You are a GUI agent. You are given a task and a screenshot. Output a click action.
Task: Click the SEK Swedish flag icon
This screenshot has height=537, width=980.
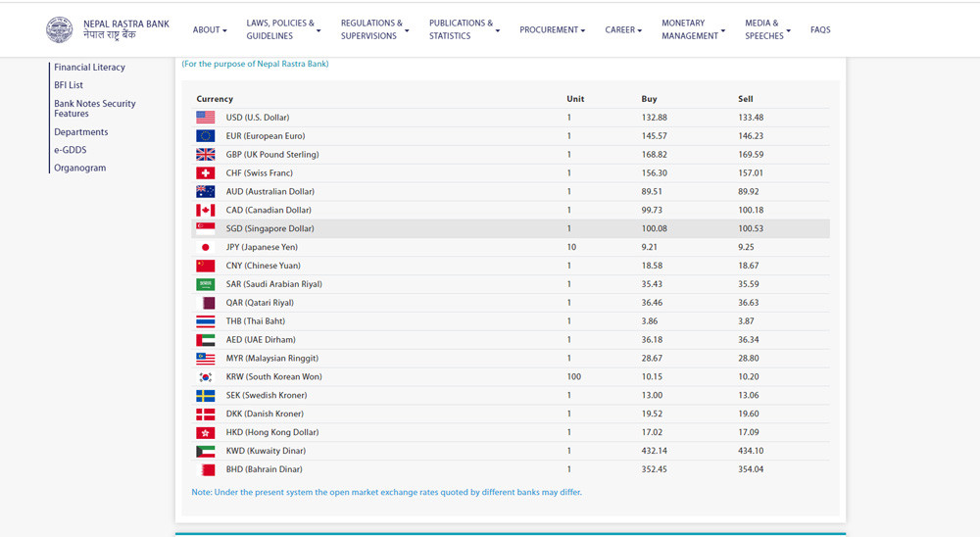coord(205,395)
